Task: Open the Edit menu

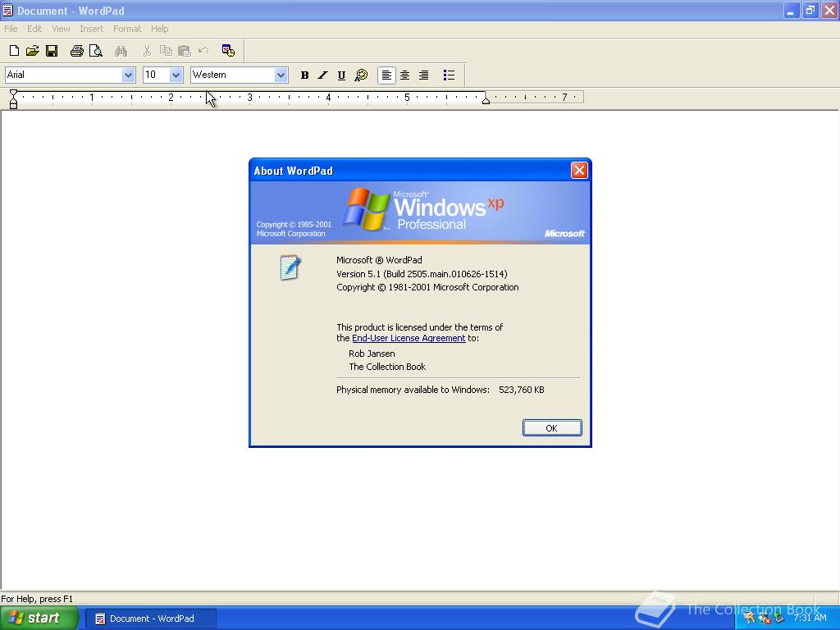Action: pos(34,29)
